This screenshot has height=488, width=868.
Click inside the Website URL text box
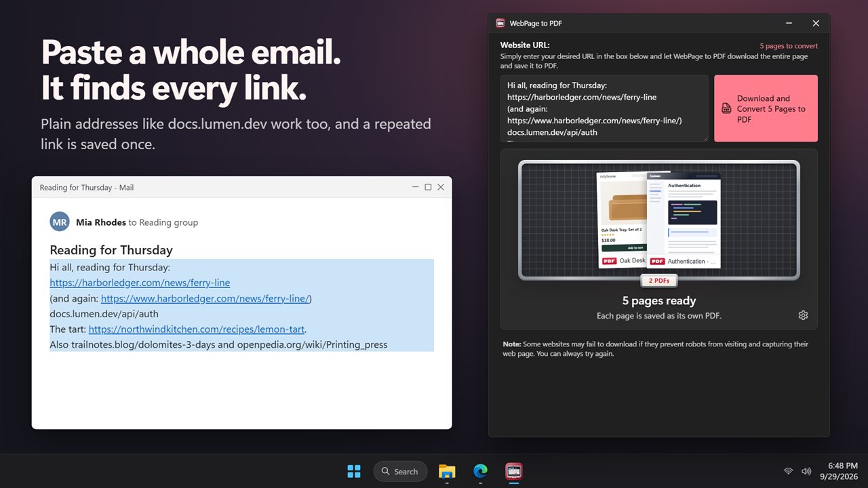tap(604, 108)
